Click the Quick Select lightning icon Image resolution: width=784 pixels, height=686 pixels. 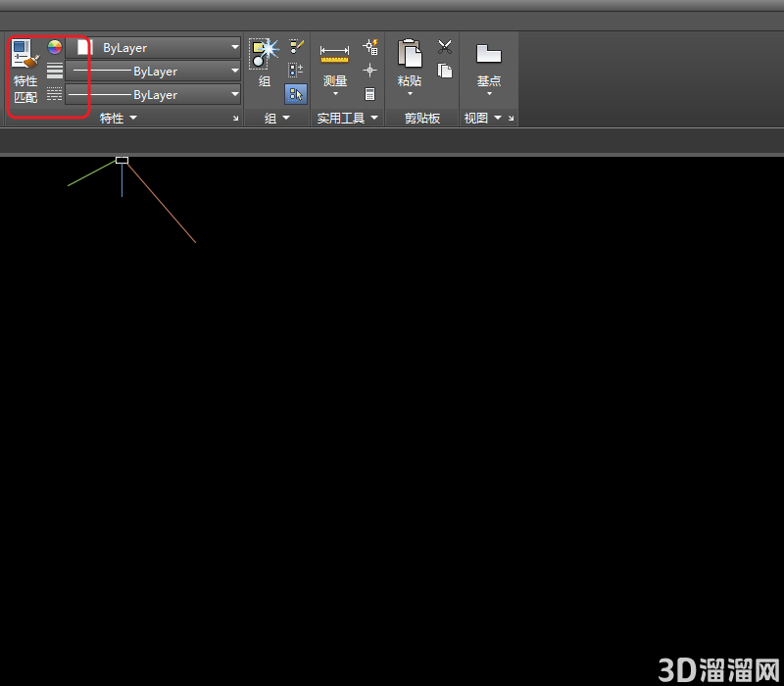[370, 46]
